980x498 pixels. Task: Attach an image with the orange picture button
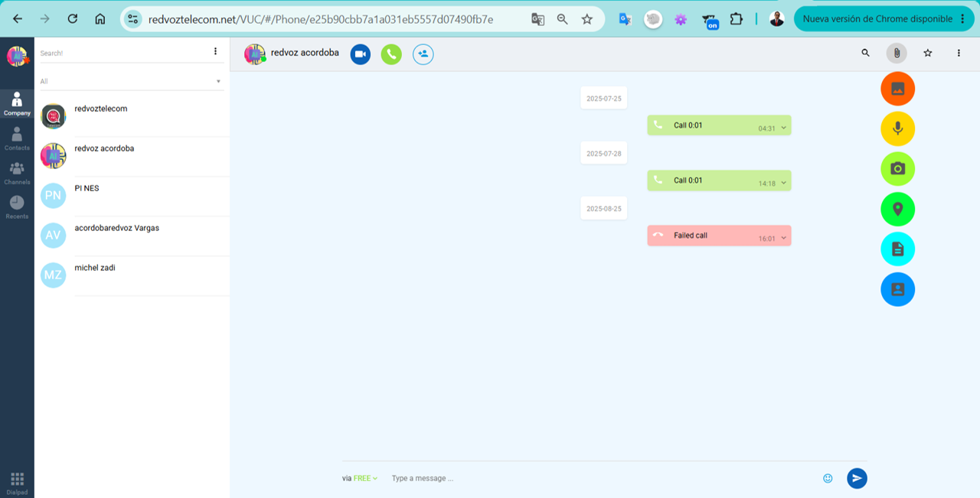point(898,88)
